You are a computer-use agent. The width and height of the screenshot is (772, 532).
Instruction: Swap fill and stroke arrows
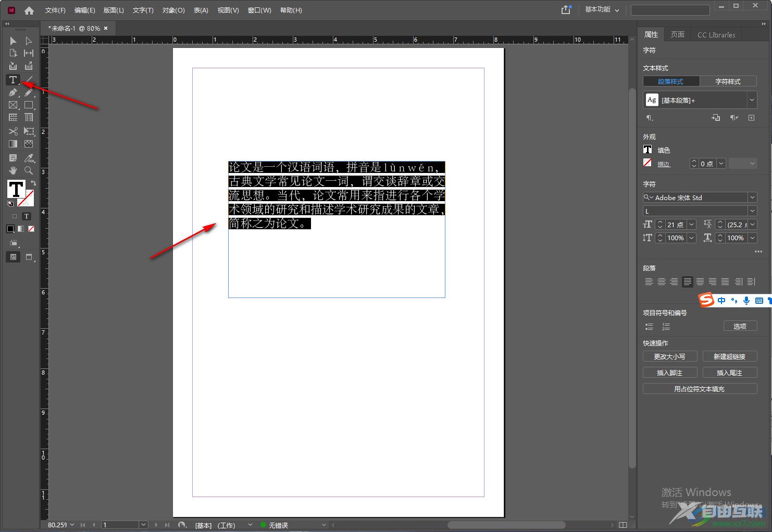point(33,183)
